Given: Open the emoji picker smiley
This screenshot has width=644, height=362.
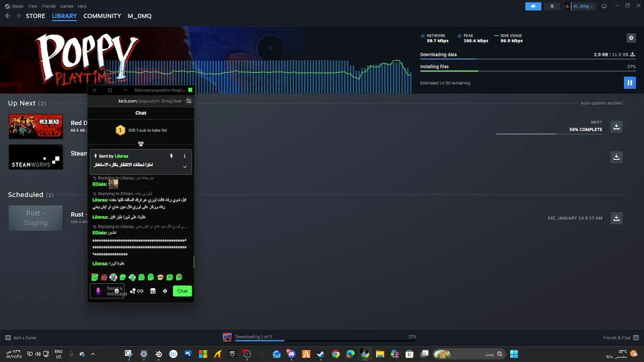Looking at the screenshot, I should pos(117,291).
